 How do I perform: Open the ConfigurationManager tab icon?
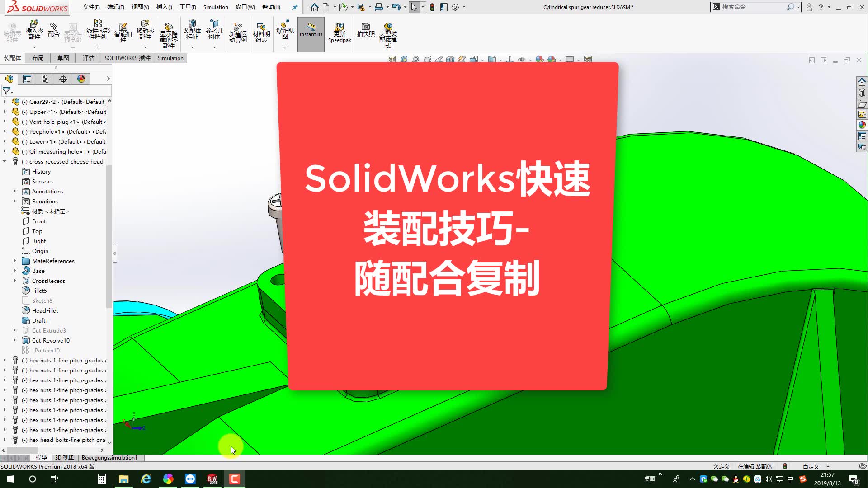pyautogui.click(x=45, y=79)
